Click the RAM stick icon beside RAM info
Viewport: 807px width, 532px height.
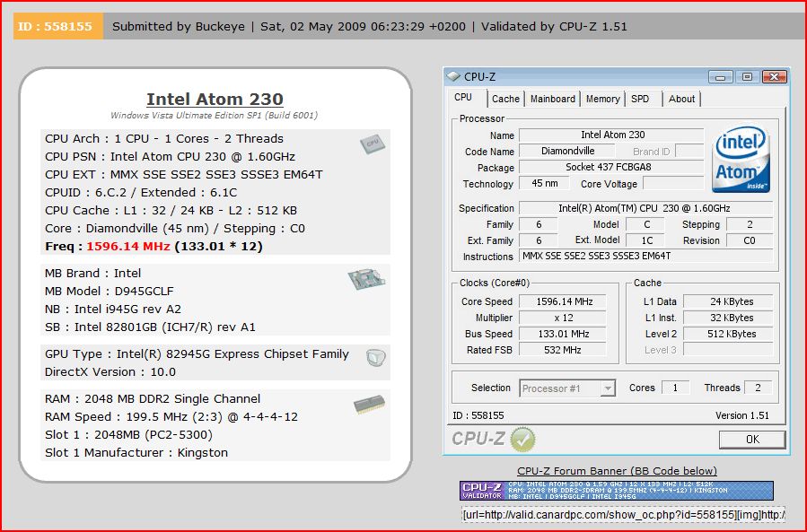370,405
